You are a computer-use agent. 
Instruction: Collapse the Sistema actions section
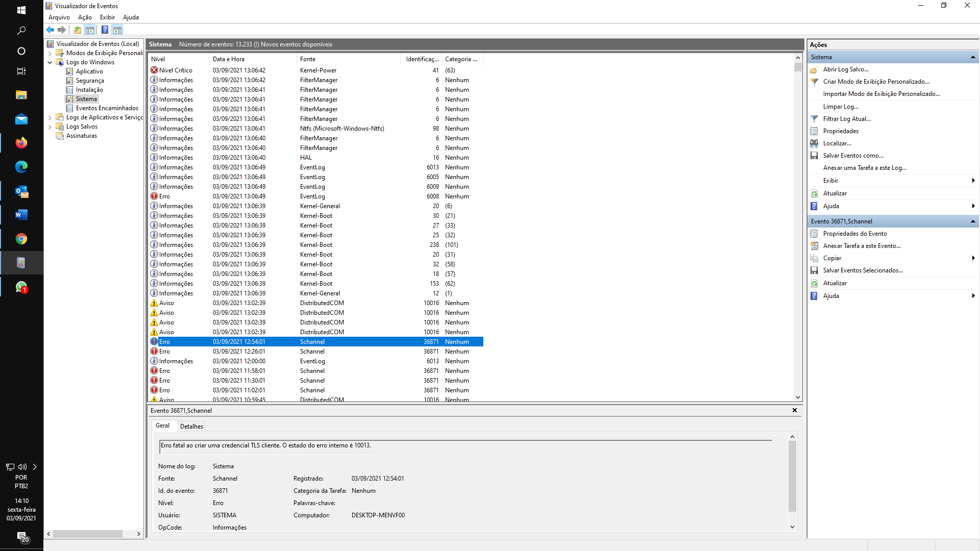(x=973, y=57)
